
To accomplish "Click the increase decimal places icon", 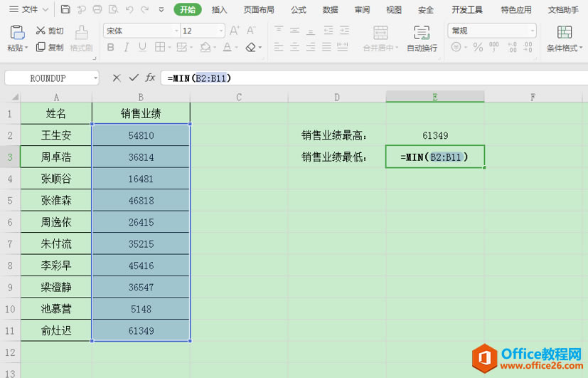I will 512,47.
